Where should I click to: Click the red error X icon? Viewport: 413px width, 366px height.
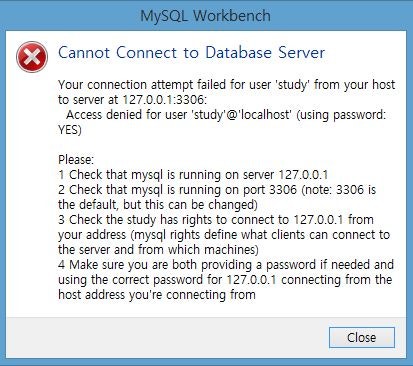[32, 57]
